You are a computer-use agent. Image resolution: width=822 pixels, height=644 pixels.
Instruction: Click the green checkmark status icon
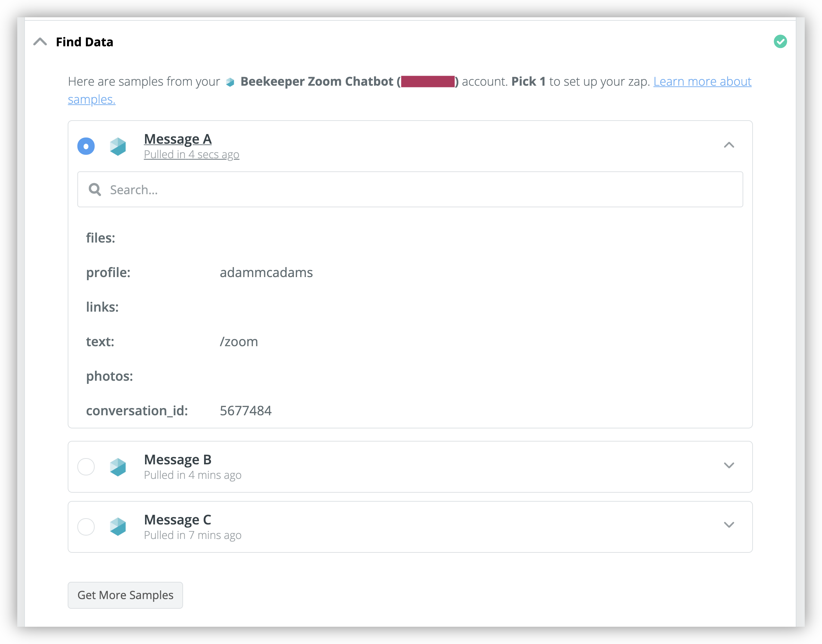[x=780, y=41]
